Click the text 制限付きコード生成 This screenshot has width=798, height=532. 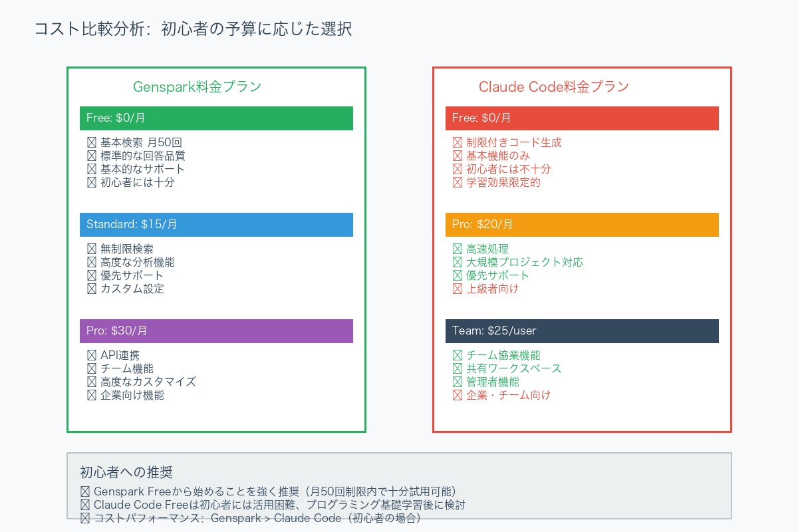(x=514, y=142)
